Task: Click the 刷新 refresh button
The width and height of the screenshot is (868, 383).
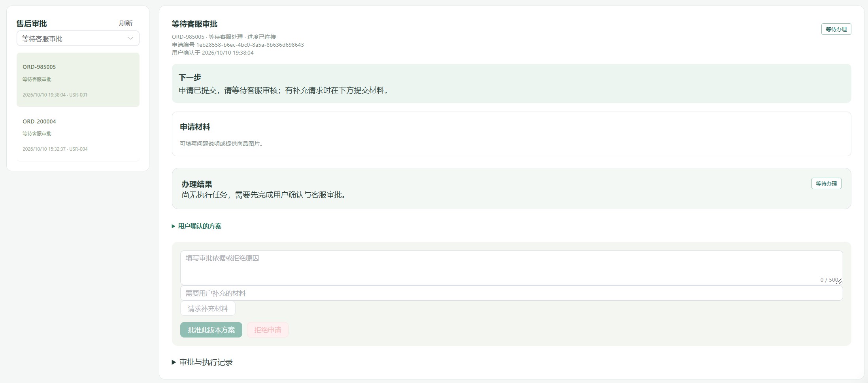Action: pyautogui.click(x=126, y=23)
